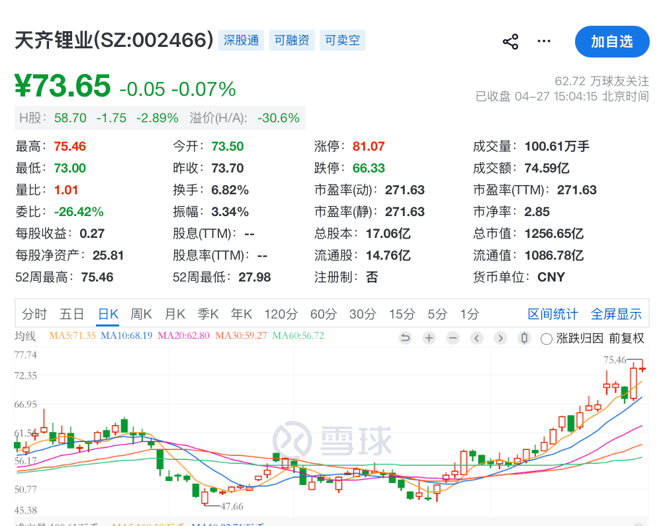Click the 区间统计 range statistics link
Image resolution: width=667 pixels, height=526 pixels.
point(553,313)
